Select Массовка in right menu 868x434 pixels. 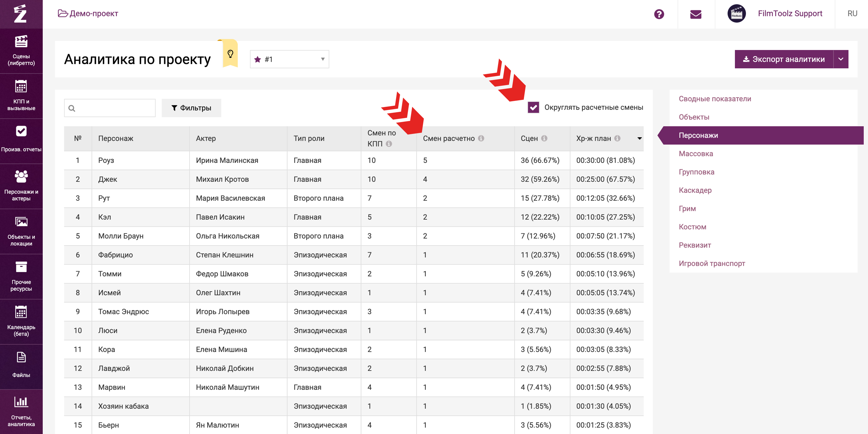click(x=696, y=153)
